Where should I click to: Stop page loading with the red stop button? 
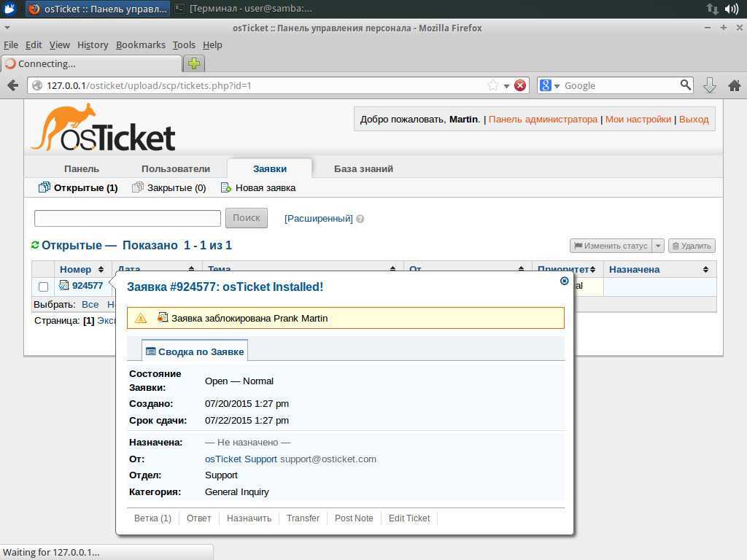pyautogui.click(x=520, y=85)
